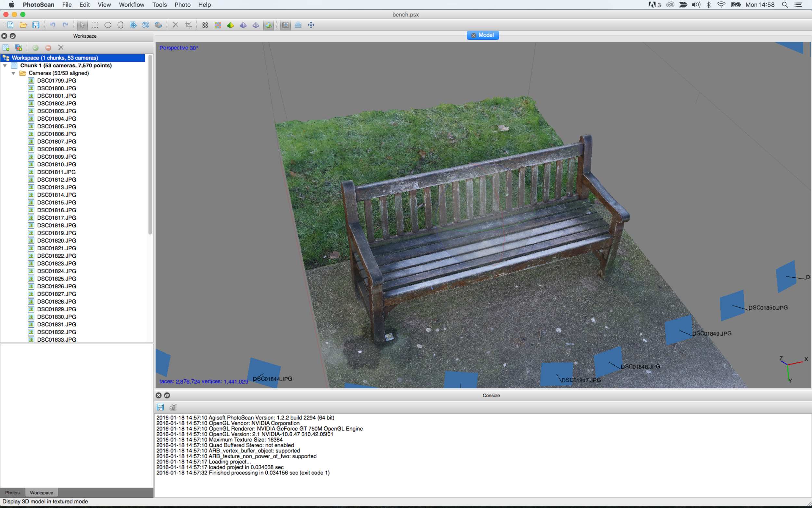Click the Wi-Fi status icon
The width and height of the screenshot is (812, 508).
[721, 5]
